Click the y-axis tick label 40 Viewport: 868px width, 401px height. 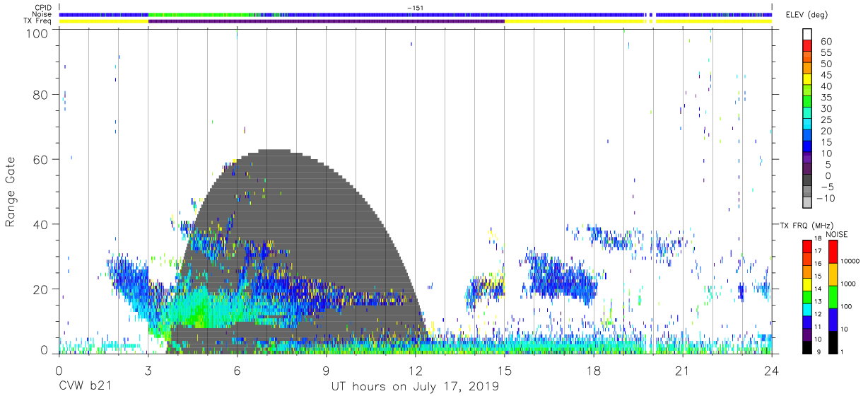(x=40, y=223)
